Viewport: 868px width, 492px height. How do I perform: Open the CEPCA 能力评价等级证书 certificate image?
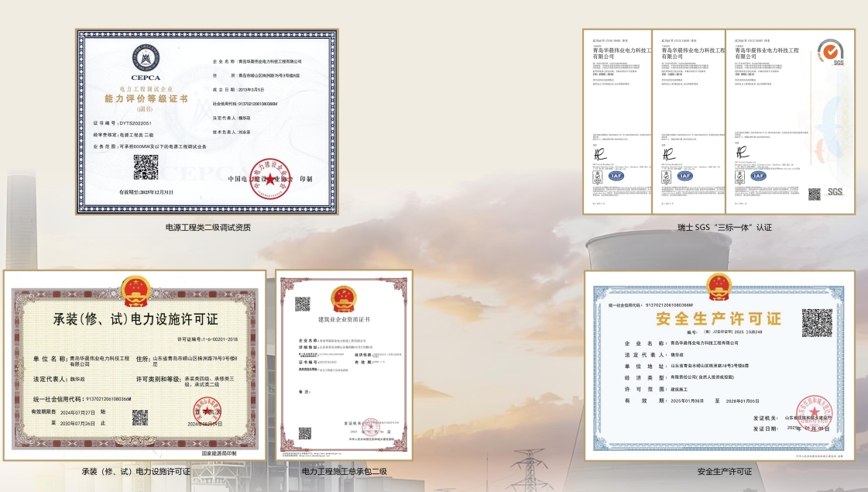coord(207,122)
